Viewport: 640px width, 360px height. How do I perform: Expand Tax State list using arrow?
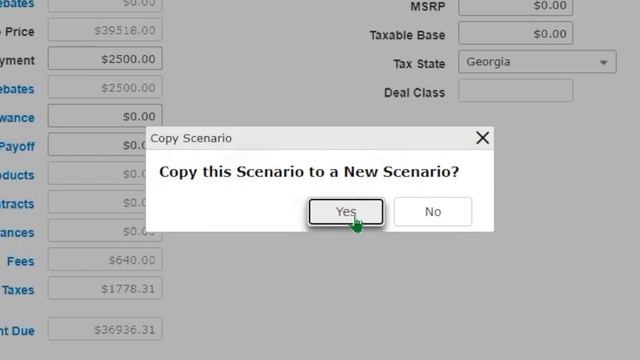(603, 62)
